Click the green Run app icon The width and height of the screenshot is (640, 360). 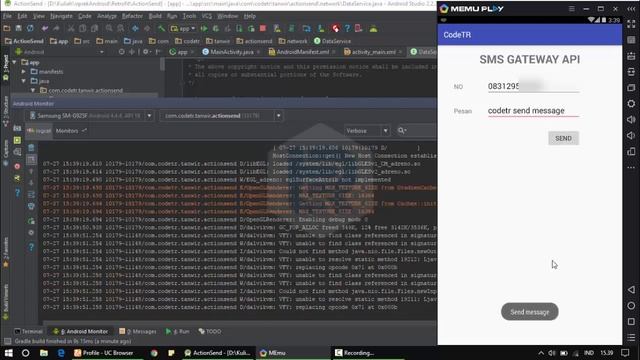(204, 29)
